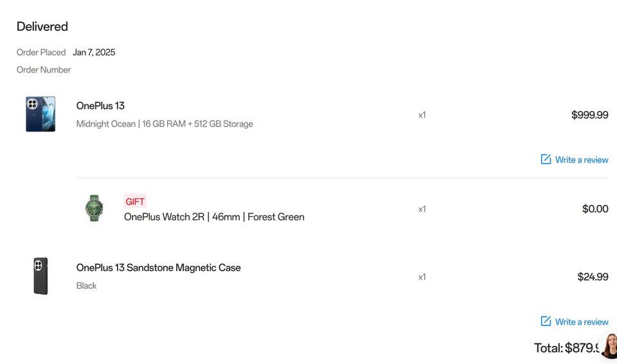This screenshot has height=364, width=617.
Task: Open the OnePlus 13 product title
Action: tap(100, 106)
